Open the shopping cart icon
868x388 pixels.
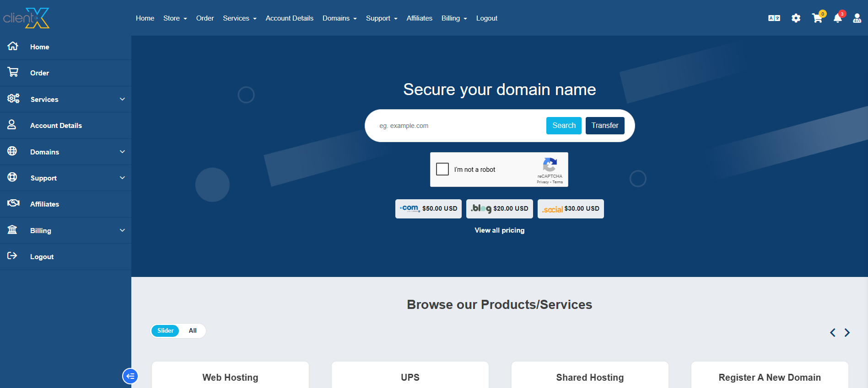pyautogui.click(x=817, y=18)
